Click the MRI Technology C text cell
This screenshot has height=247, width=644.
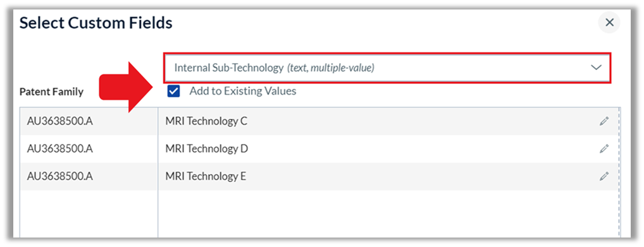tap(206, 121)
